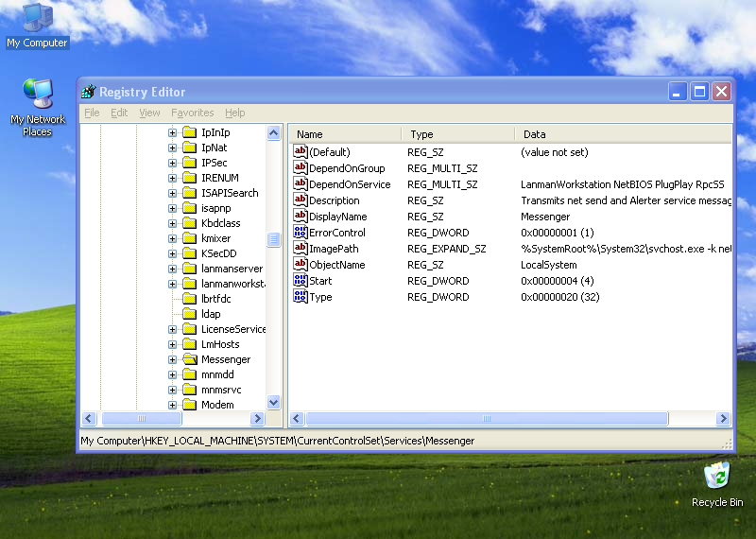
Task: Open the Help menu
Action: (234, 113)
